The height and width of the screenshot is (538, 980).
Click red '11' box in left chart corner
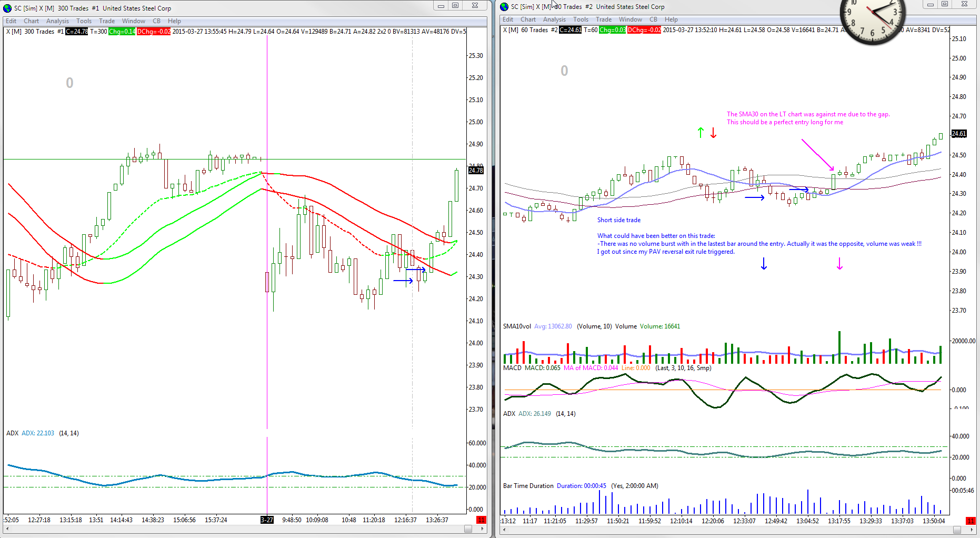coord(481,520)
